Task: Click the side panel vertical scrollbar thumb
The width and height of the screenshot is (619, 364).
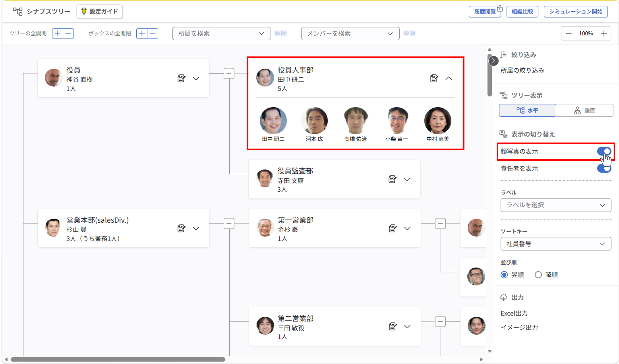Action: coord(489,75)
